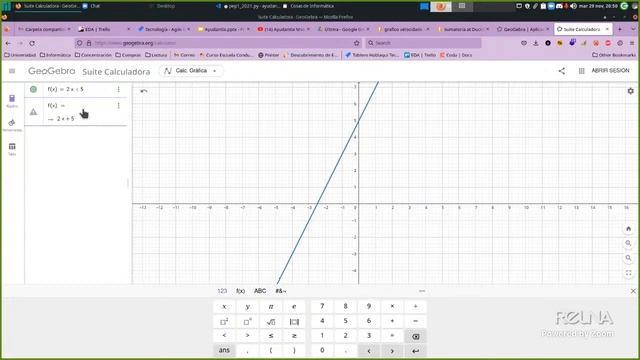Click the Firefox URL address bar

coord(218,43)
